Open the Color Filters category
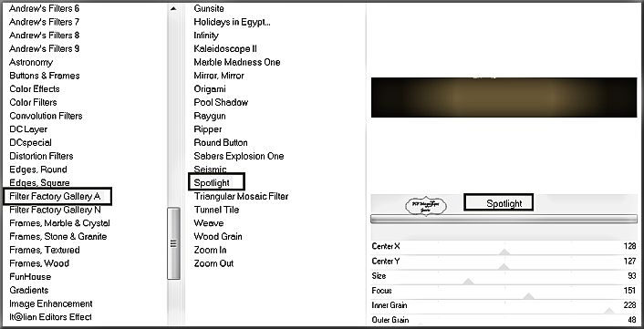The width and height of the screenshot is (644, 329). (33, 103)
